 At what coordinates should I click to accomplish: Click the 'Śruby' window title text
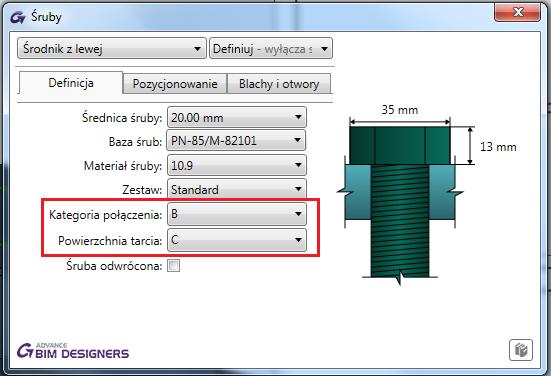click(46, 17)
